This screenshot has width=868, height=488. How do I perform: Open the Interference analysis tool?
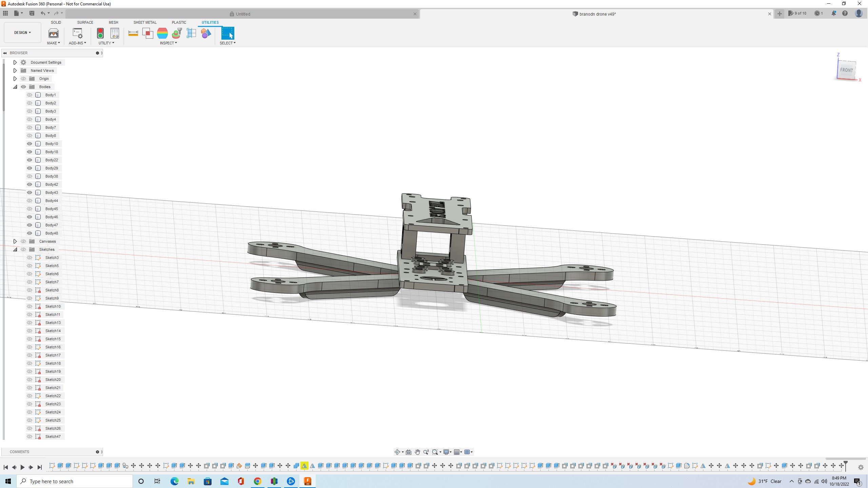[148, 33]
